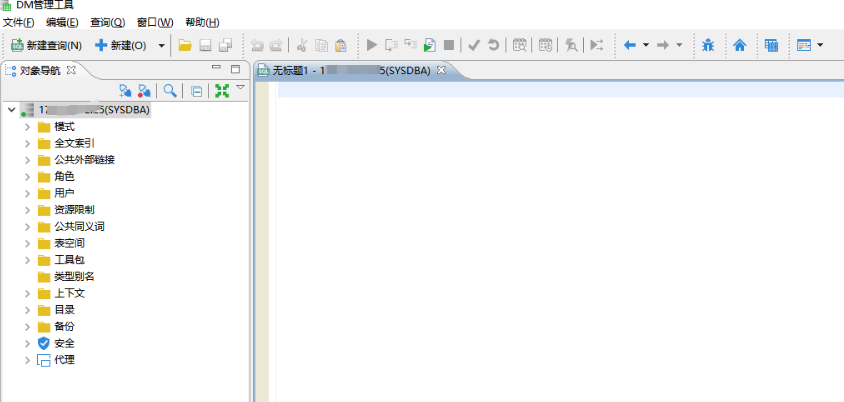Screen dimensions: 844x402
Task: Click the 新建查询(N) new query button
Action: 46,45
